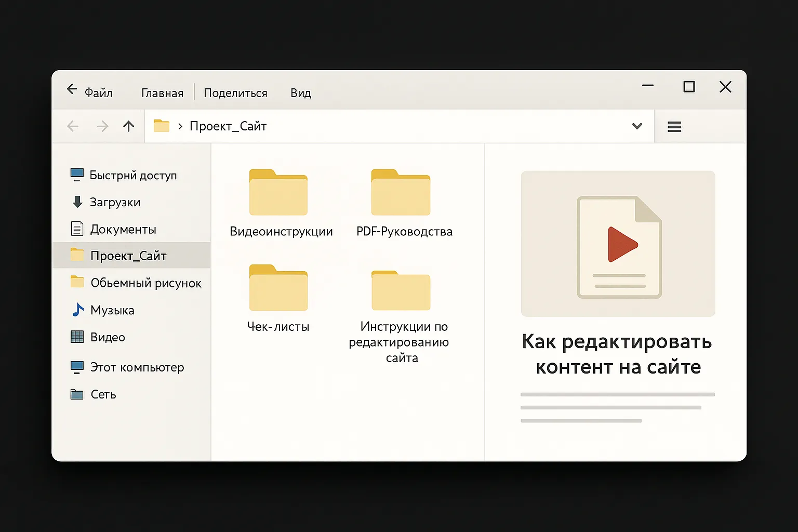Viewport: 798px width, 532px height.
Task: Select the PDF-Руководства folder icon
Action: point(401,192)
